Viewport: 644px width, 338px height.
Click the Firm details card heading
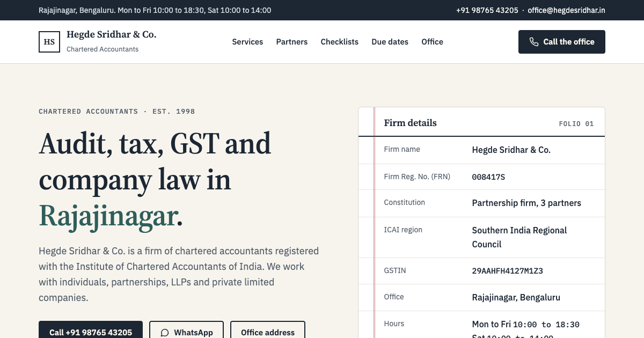(x=411, y=123)
